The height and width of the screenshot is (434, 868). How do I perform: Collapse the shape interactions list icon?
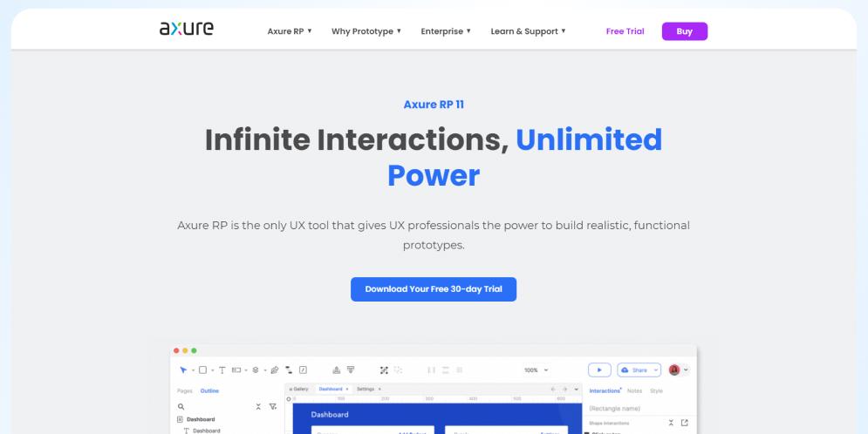coord(671,423)
